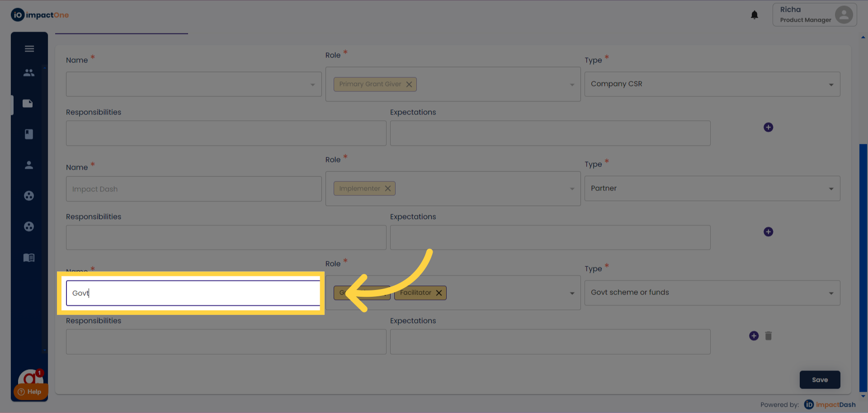Remove the Primary Grant Giver role tag
This screenshot has width=868, height=413.
(x=409, y=85)
